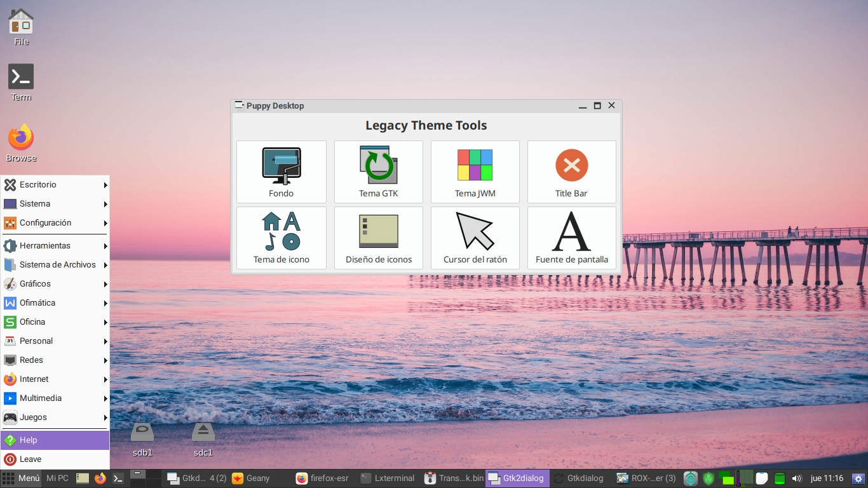Select Help in the start menu
This screenshot has height=488, width=868.
55,440
